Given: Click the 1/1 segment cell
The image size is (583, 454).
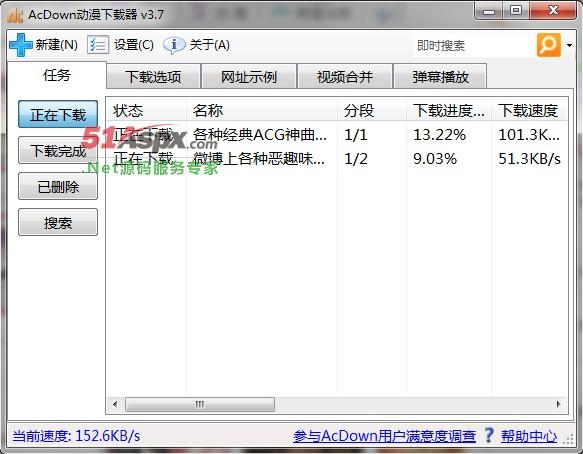Looking at the screenshot, I should click(356, 135).
